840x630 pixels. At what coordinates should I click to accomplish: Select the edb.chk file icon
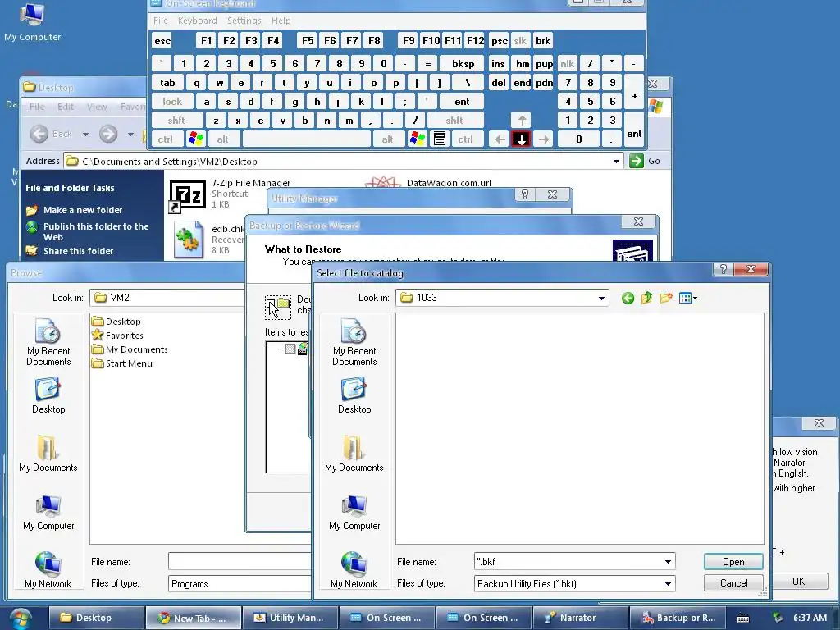click(189, 240)
